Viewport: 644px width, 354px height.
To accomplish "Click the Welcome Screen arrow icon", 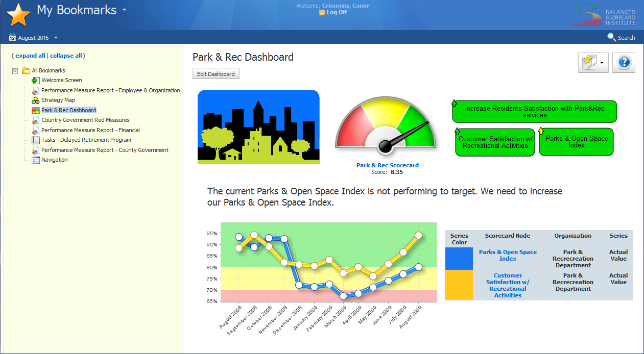I will [x=35, y=81].
